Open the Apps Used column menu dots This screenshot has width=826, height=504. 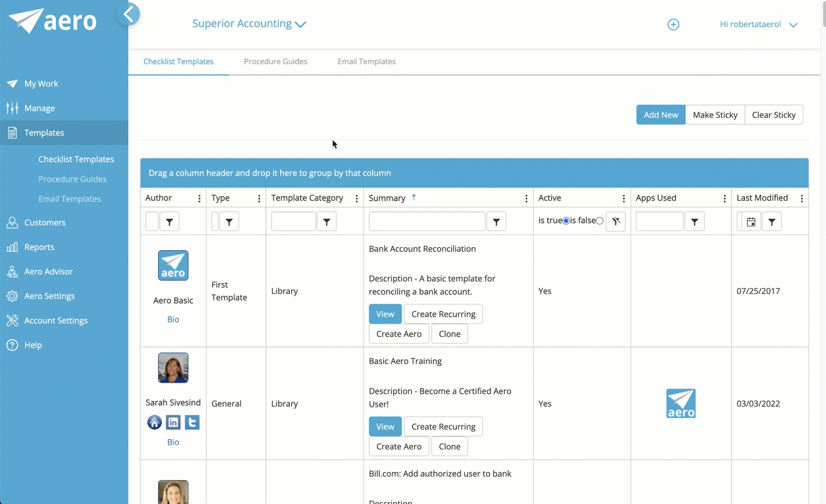724,198
